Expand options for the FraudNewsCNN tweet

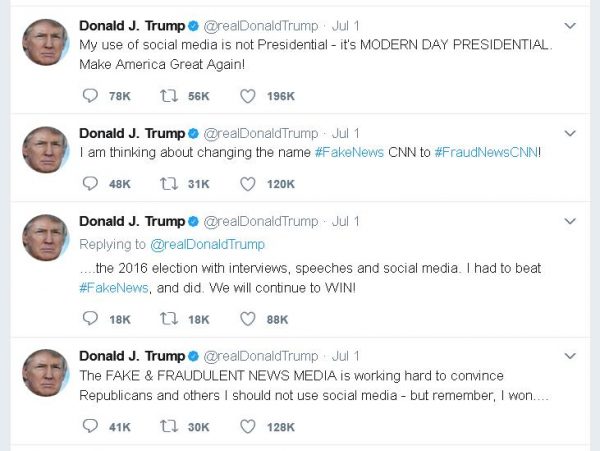coord(570,133)
